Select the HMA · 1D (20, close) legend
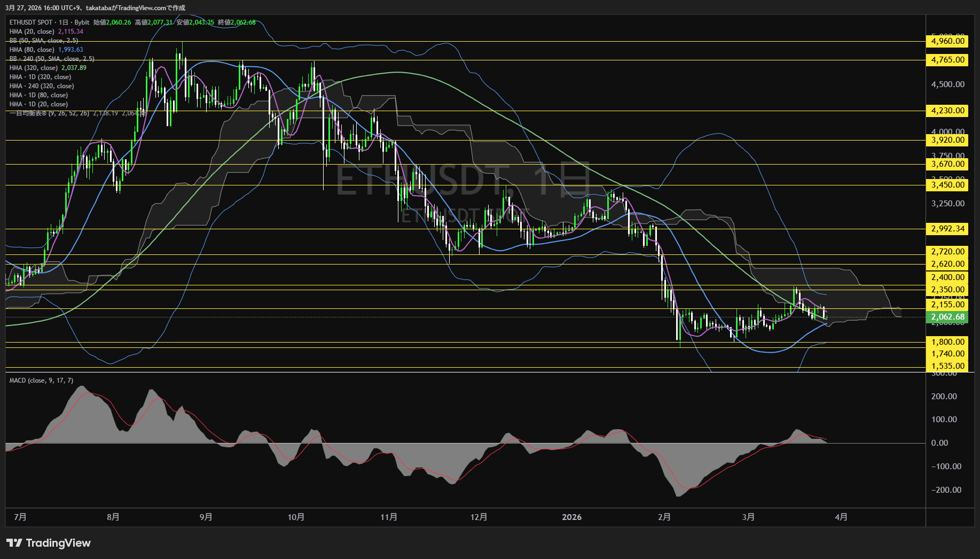The height and width of the screenshot is (559, 980). [38, 104]
